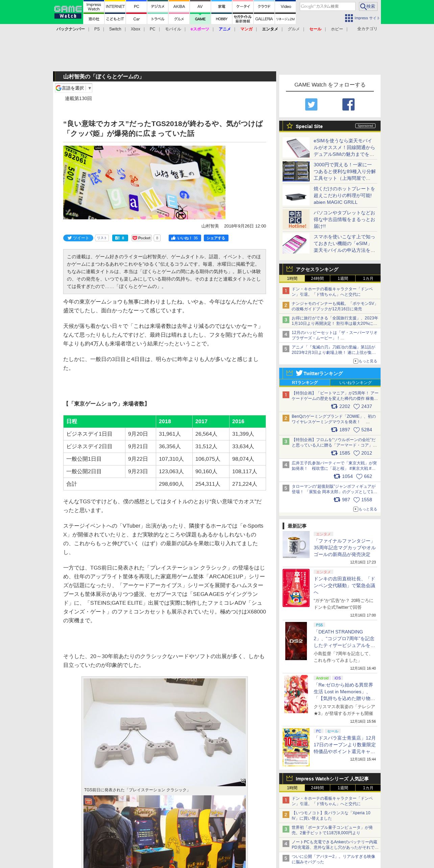434x868 pixels.
Task: Open the BenQ ZOWIE Twitter ranking item
Action: tap(334, 419)
